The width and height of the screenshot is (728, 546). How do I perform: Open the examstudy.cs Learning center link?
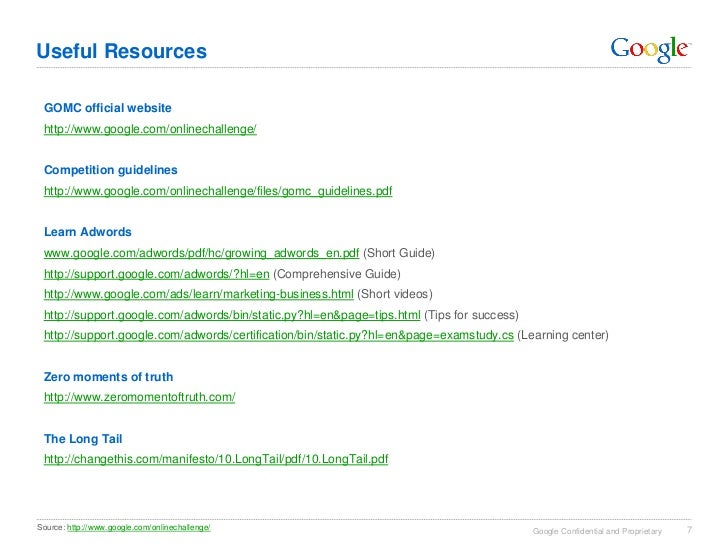click(279, 335)
